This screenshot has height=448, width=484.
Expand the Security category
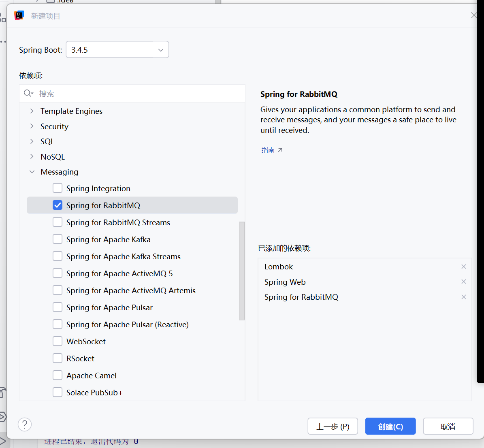32,126
